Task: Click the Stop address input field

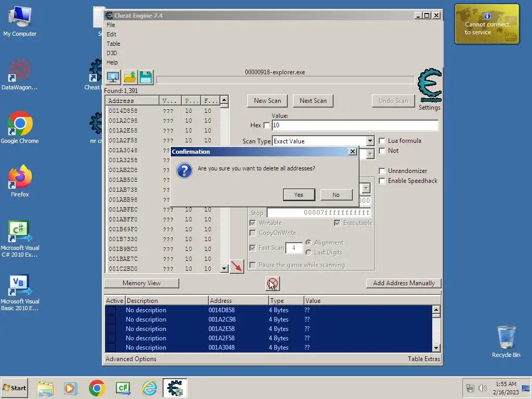Action: [319, 212]
